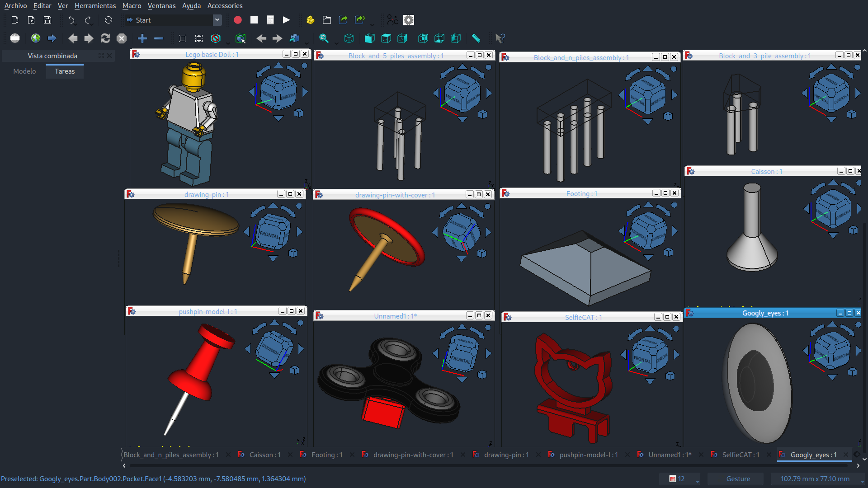Switch to the top view cube icon

[386, 38]
